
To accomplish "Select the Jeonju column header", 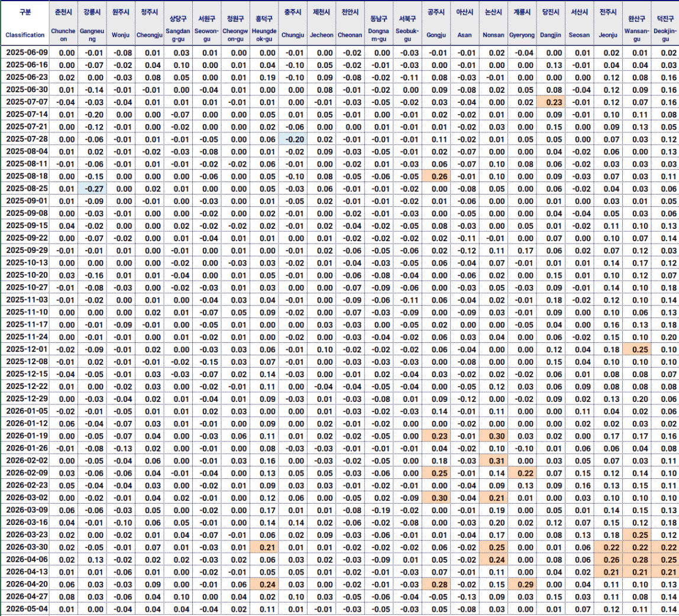I will [x=608, y=23].
